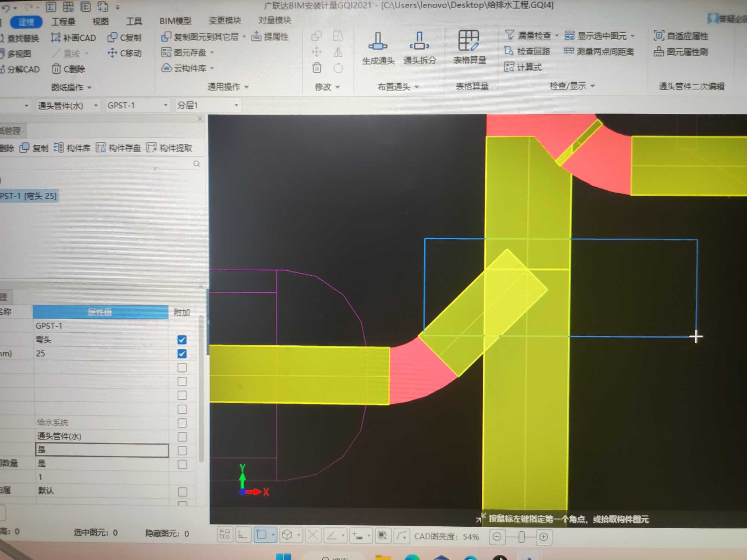
Task: Click the 查找替换 button
Action: pyautogui.click(x=20, y=38)
